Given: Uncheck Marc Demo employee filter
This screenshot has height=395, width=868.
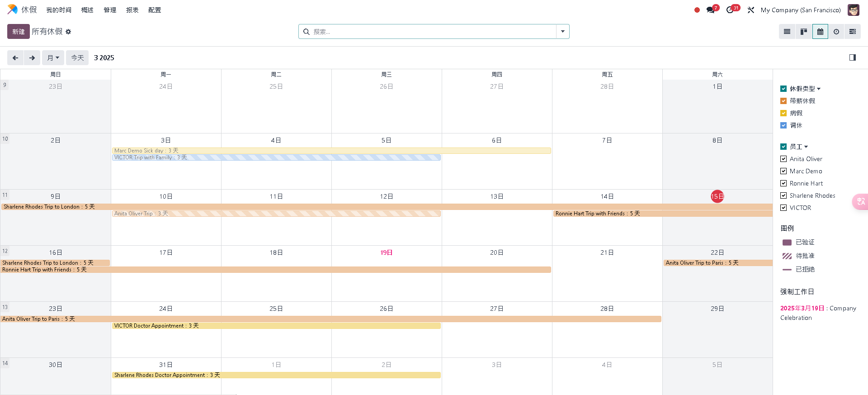Looking at the screenshot, I should (x=783, y=171).
